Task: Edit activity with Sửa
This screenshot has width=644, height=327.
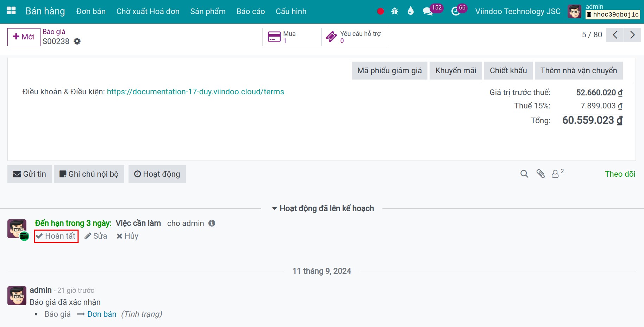Action: pyautogui.click(x=96, y=236)
